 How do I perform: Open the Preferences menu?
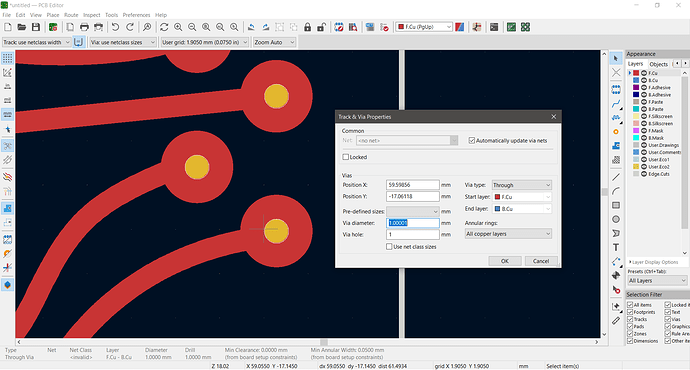pyautogui.click(x=136, y=15)
